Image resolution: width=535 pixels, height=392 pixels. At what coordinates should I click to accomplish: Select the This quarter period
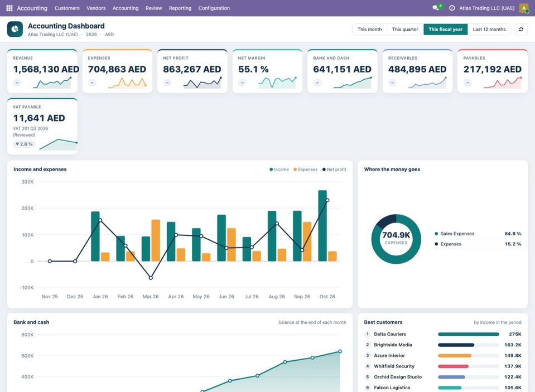(405, 30)
